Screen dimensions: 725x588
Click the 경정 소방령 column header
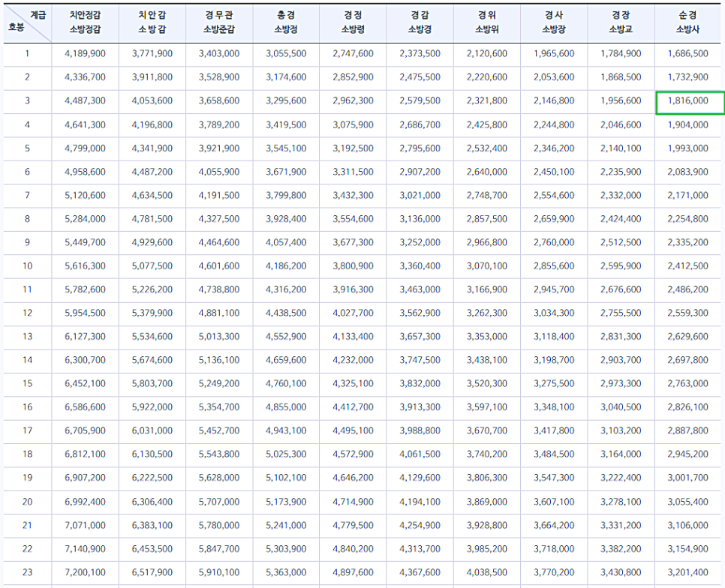(x=353, y=22)
